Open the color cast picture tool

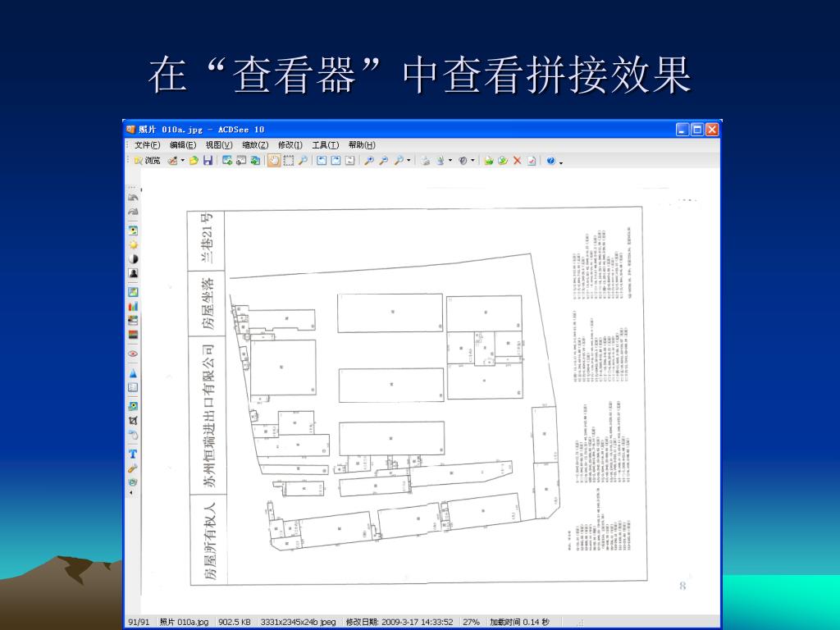point(133,292)
